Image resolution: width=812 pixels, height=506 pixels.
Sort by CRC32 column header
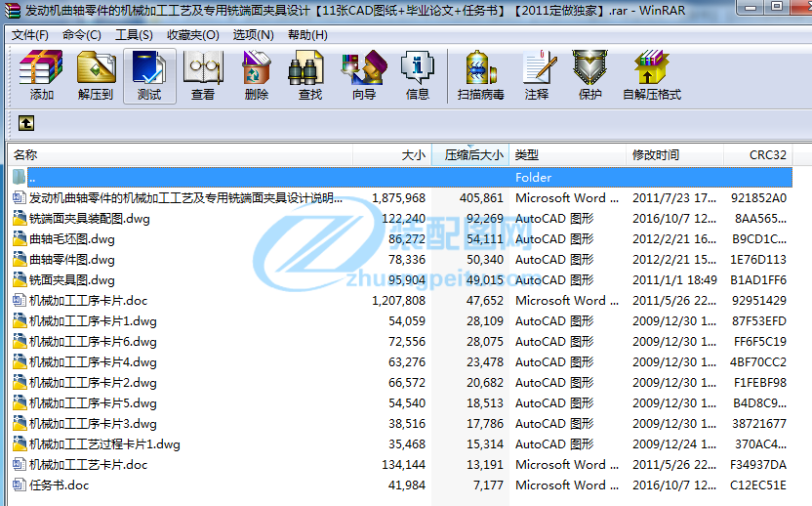(x=758, y=155)
